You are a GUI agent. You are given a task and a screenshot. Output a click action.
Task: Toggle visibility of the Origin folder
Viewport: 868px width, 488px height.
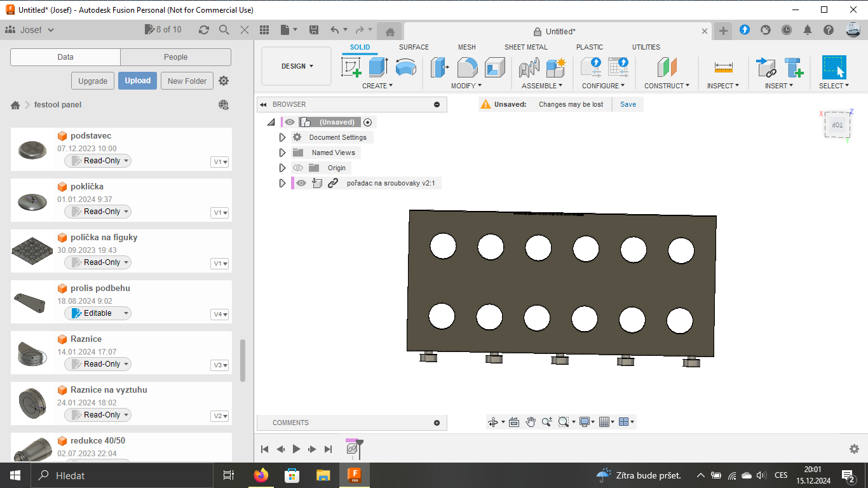point(298,168)
